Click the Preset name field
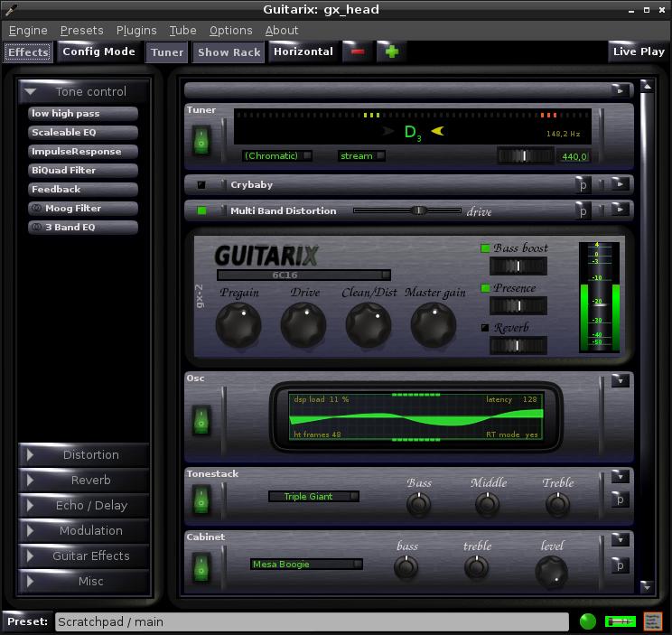 (312, 621)
